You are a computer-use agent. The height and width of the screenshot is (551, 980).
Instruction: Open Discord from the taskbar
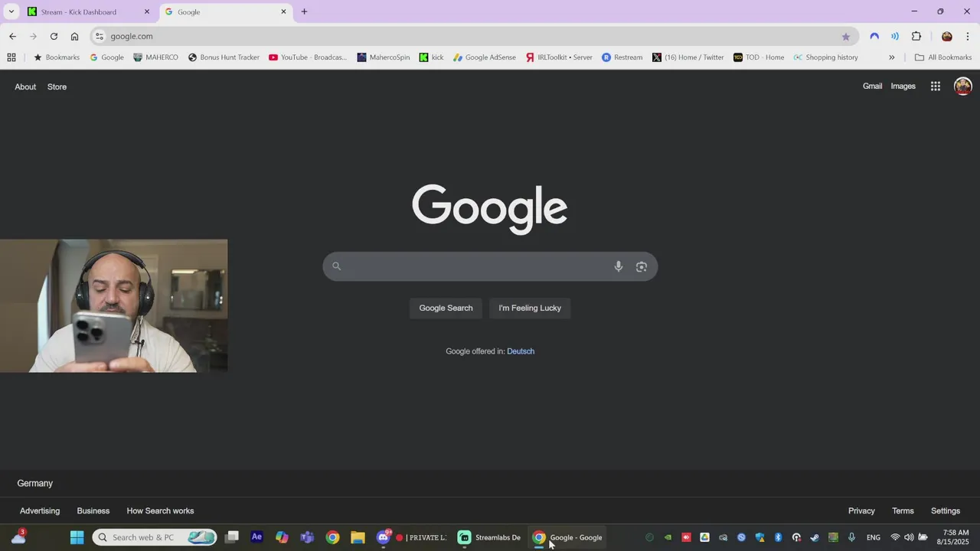pos(384,537)
